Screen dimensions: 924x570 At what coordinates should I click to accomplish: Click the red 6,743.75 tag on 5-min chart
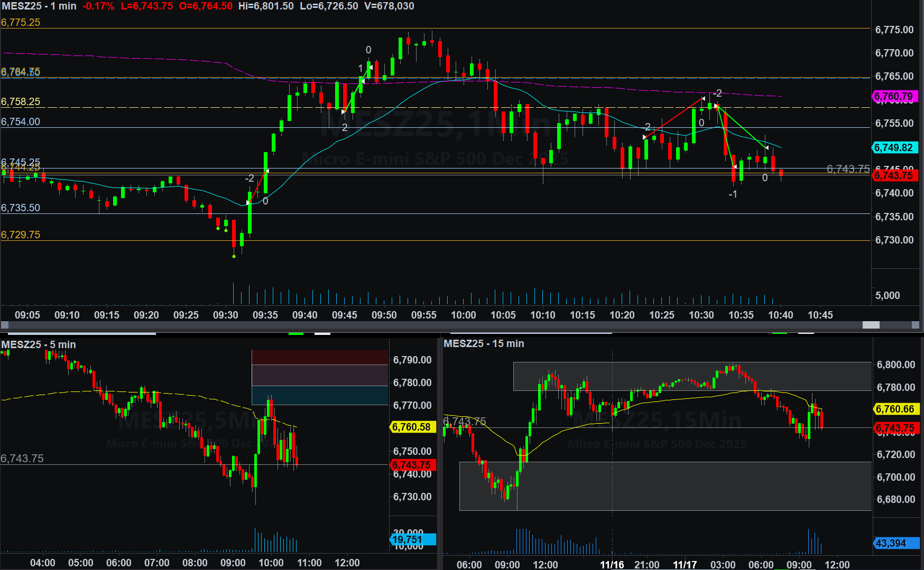412,465
